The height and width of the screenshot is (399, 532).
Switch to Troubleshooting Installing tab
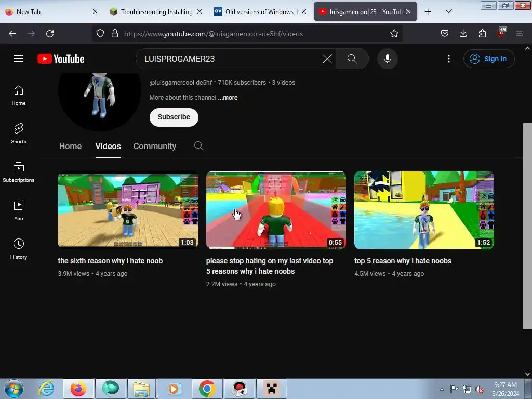click(x=156, y=11)
